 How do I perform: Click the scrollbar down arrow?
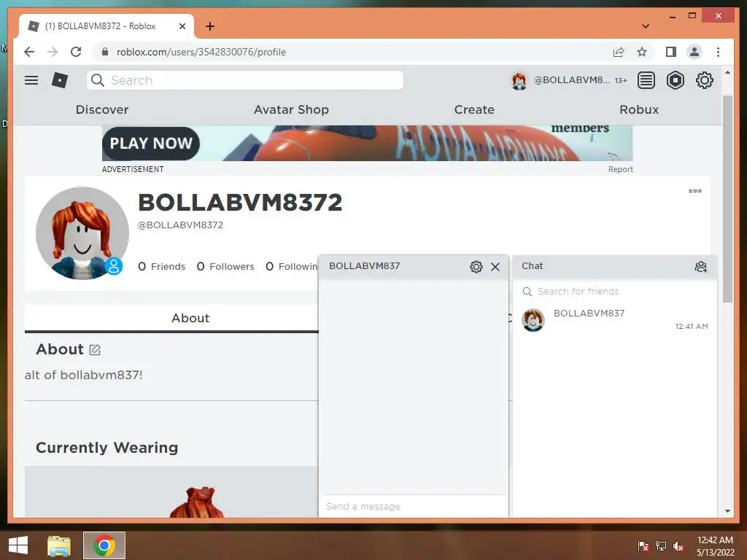[x=727, y=511]
